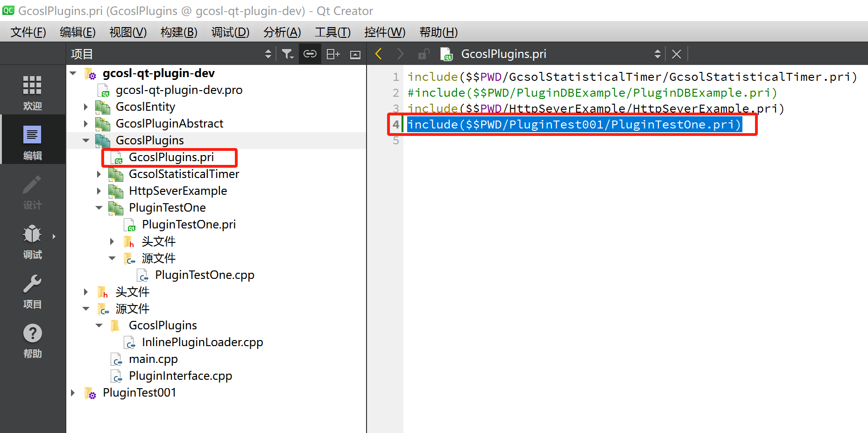The image size is (868, 433).
Task: Expand the GcsolStatisticalTimer node
Action: [x=99, y=174]
